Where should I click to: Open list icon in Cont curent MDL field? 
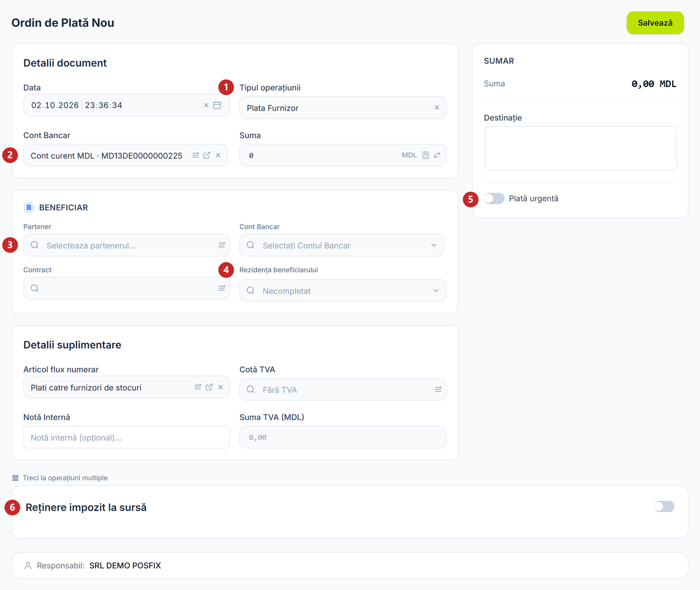(x=196, y=155)
